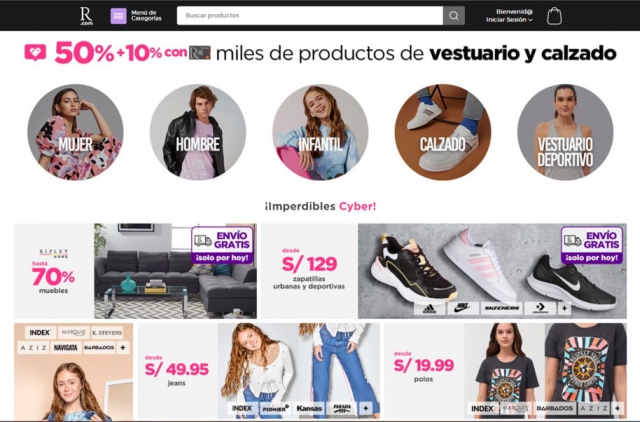
Task: Click the magnifier search button
Action: [453, 16]
